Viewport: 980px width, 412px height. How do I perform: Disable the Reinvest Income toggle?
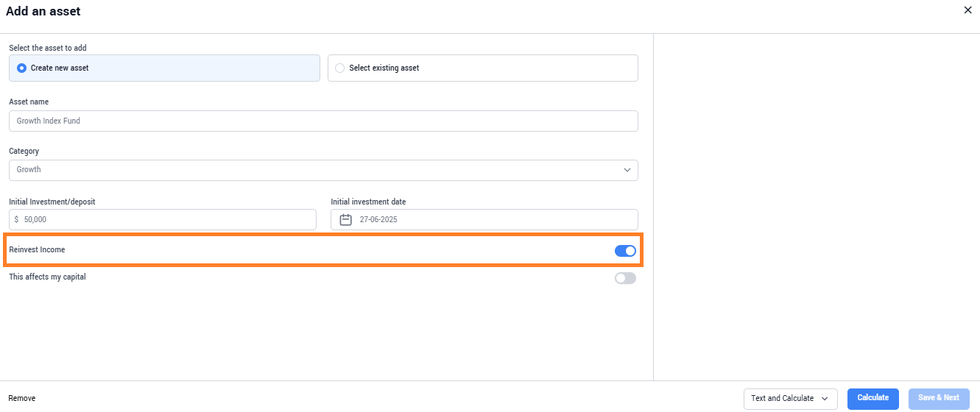tap(625, 251)
